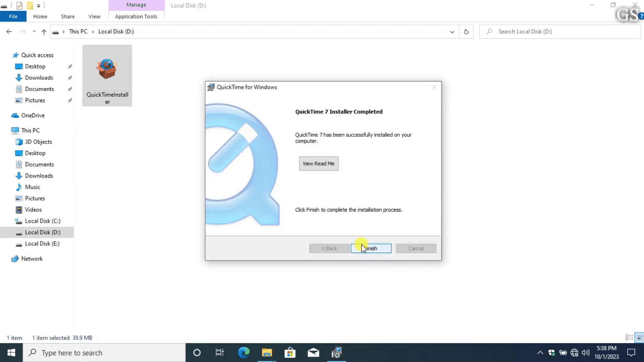Open the Videos folder
Screen dimensions: 644x362
(33, 210)
